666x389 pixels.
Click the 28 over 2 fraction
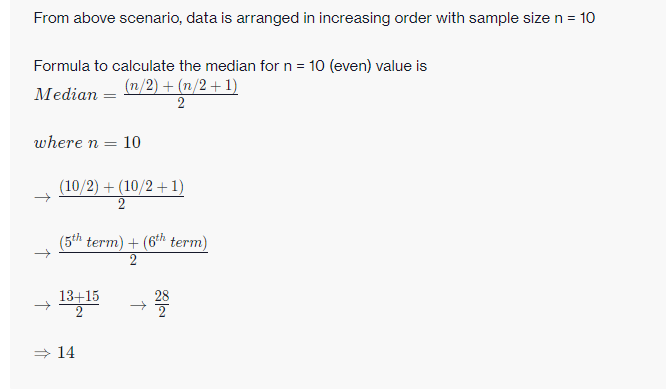pyautogui.click(x=162, y=304)
